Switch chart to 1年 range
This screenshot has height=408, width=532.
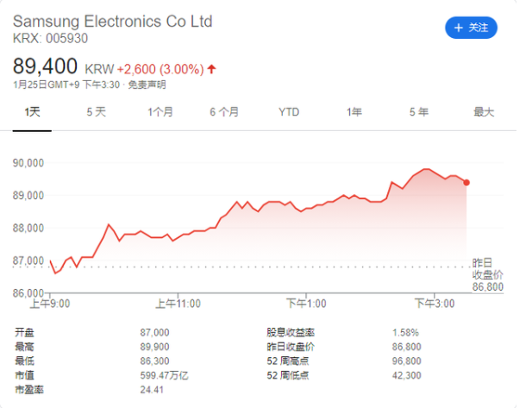pyautogui.click(x=354, y=112)
